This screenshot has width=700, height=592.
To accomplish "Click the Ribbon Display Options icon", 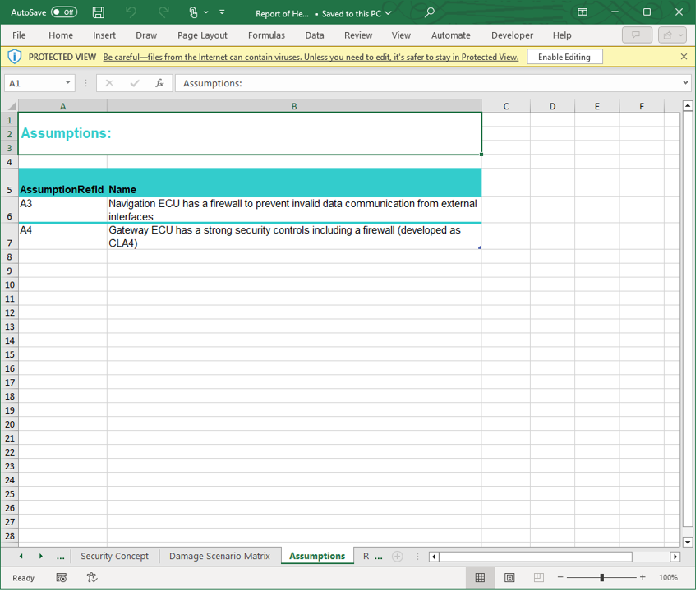I will [x=583, y=12].
